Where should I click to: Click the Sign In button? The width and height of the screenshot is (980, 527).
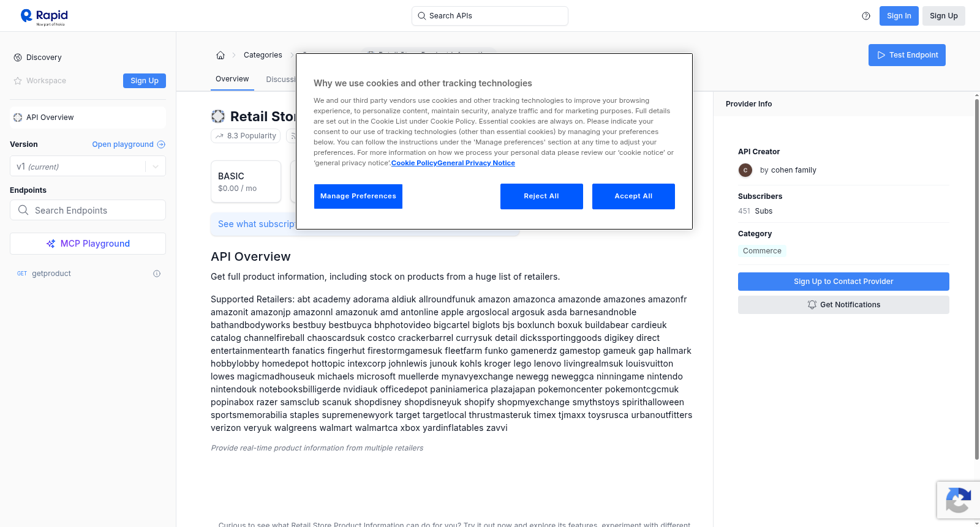899,16
